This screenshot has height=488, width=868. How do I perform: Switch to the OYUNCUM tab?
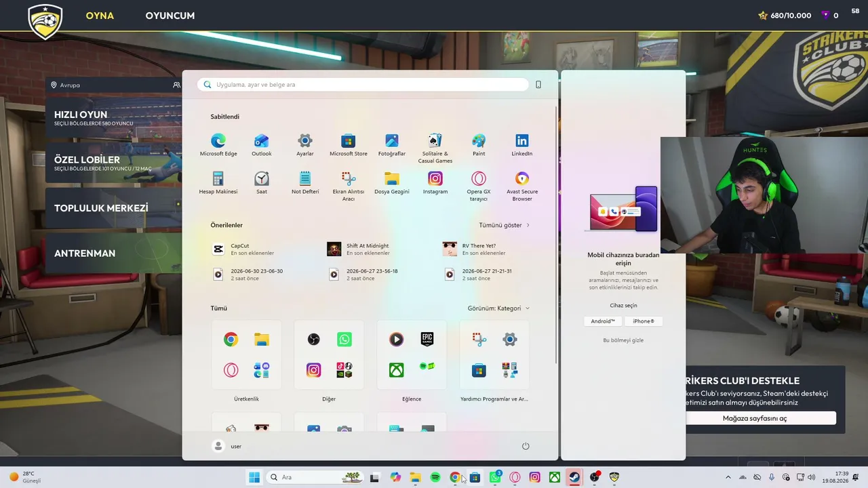pos(170,16)
